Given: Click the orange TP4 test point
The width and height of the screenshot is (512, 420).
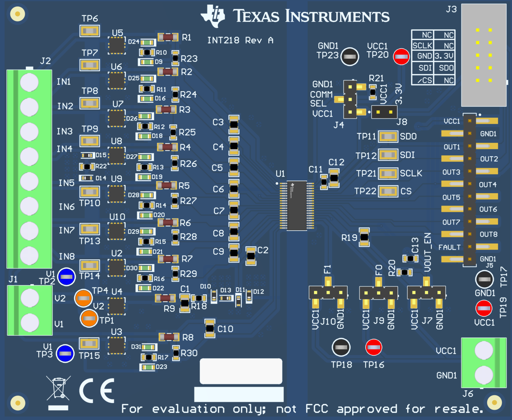Looking at the screenshot, I should [83, 299].
